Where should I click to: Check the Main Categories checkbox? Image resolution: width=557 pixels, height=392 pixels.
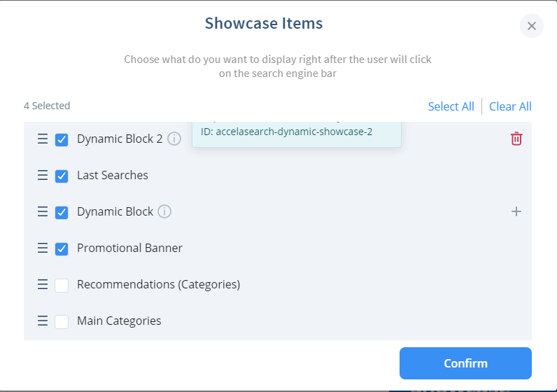pos(62,321)
